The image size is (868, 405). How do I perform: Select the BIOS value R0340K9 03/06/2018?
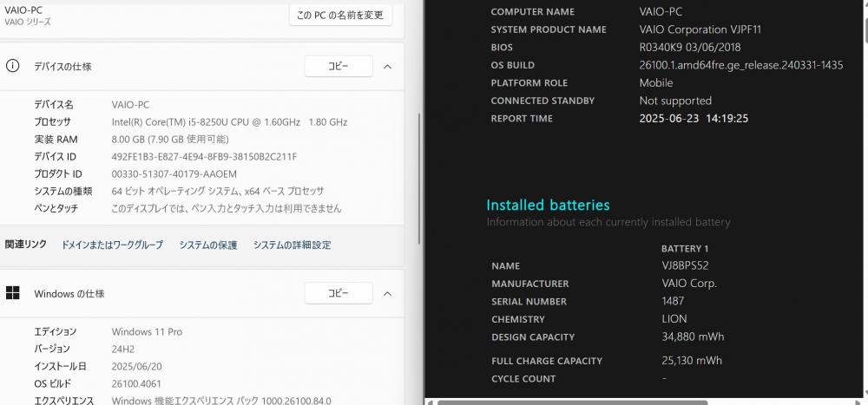coord(690,47)
